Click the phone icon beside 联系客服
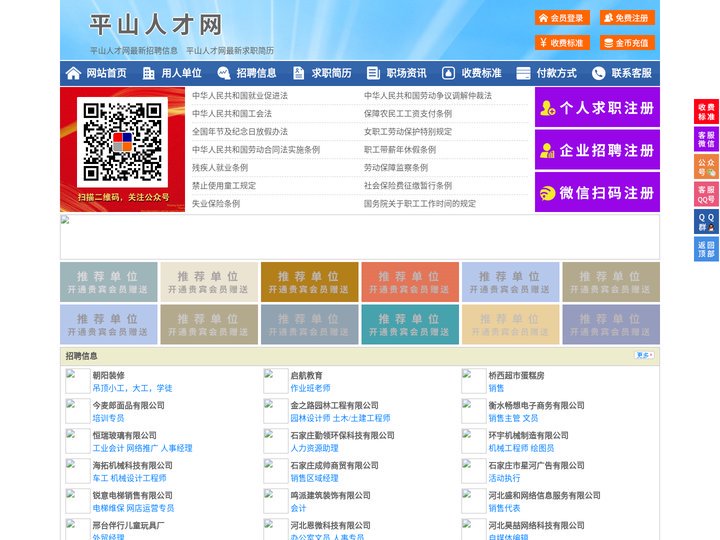The height and width of the screenshot is (540, 720). pos(598,73)
